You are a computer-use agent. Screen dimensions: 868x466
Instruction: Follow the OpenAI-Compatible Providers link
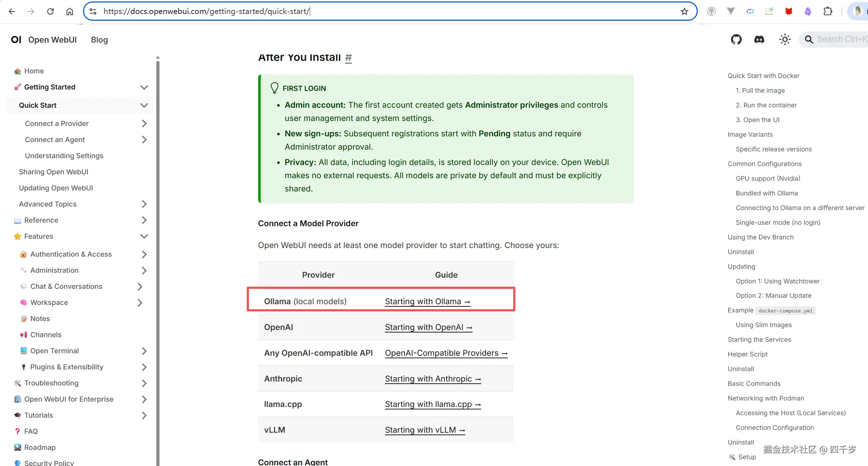[446, 353]
